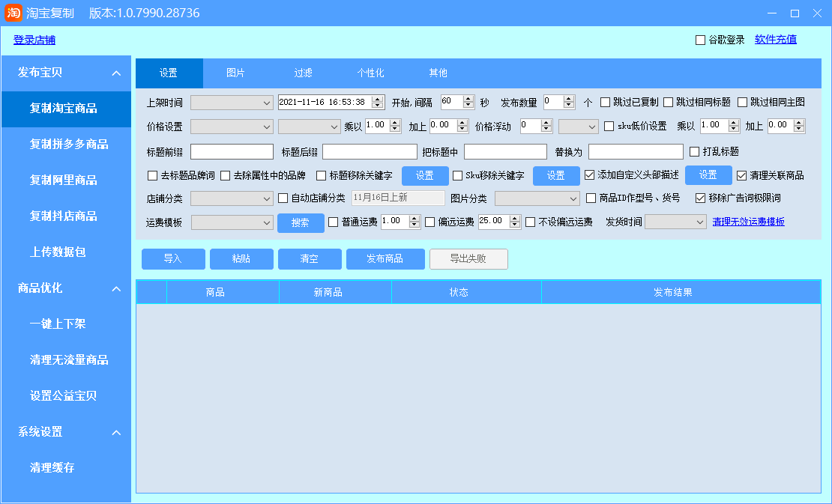832x504 pixels.
Task: Click the 把标题中 input field
Action: coord(506,152)
